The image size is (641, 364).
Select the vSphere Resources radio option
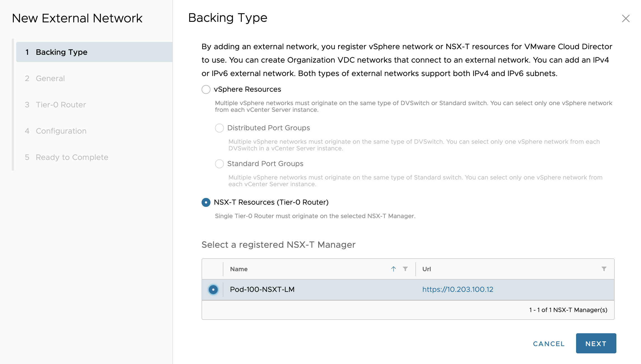(206, 89)
